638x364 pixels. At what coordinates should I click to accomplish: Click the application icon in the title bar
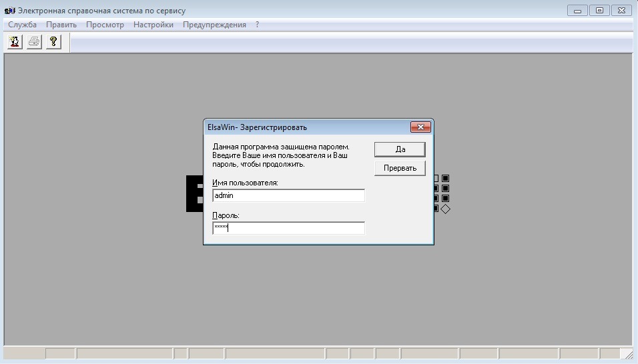click(x=10, y=11)
